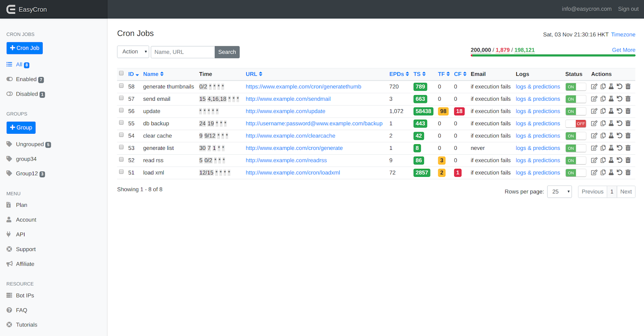
Task: Show All cron jobs list
Action: pyautogui.click(x=19, y=64)
